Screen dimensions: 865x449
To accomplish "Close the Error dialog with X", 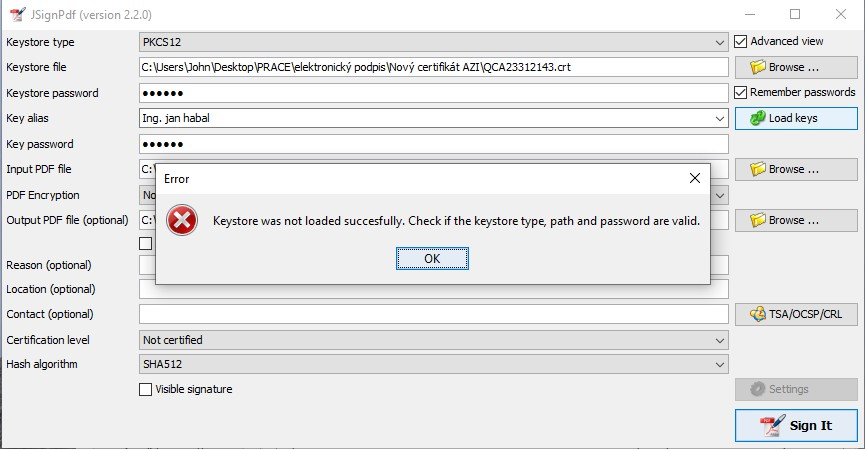I will point(694,178).
